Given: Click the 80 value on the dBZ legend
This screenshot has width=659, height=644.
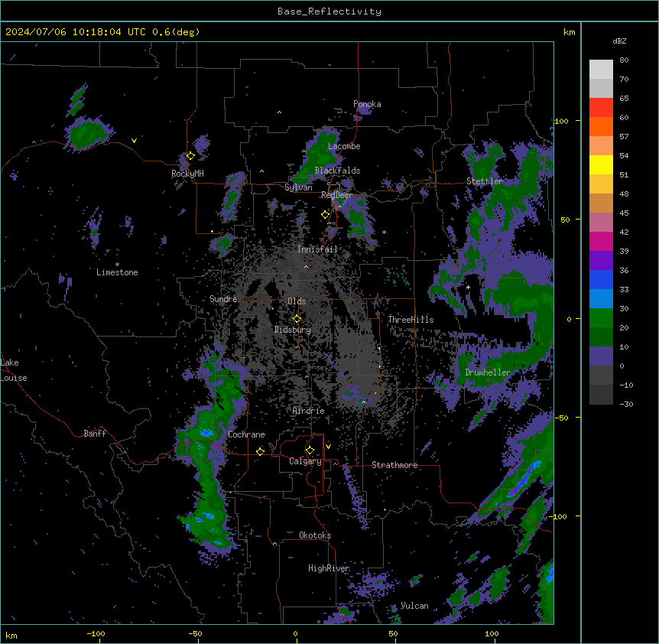Looking at the screenshot, I should tap(624, 60).
